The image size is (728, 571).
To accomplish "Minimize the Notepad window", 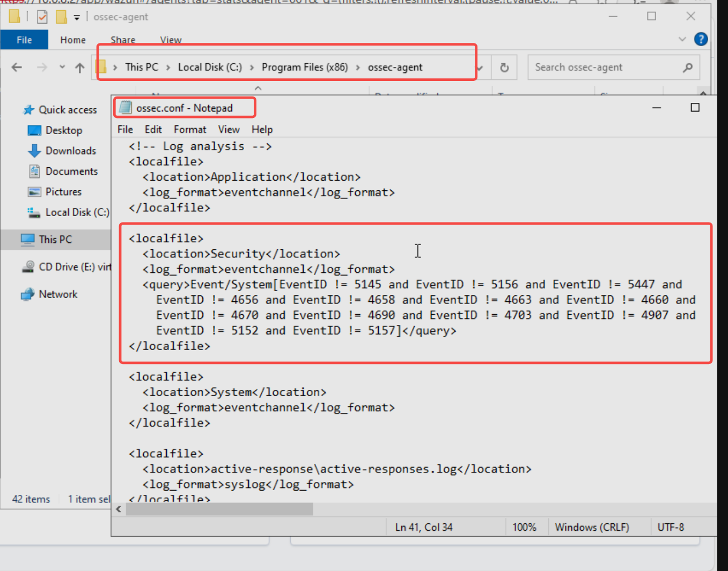I will [x=656, y=108].
